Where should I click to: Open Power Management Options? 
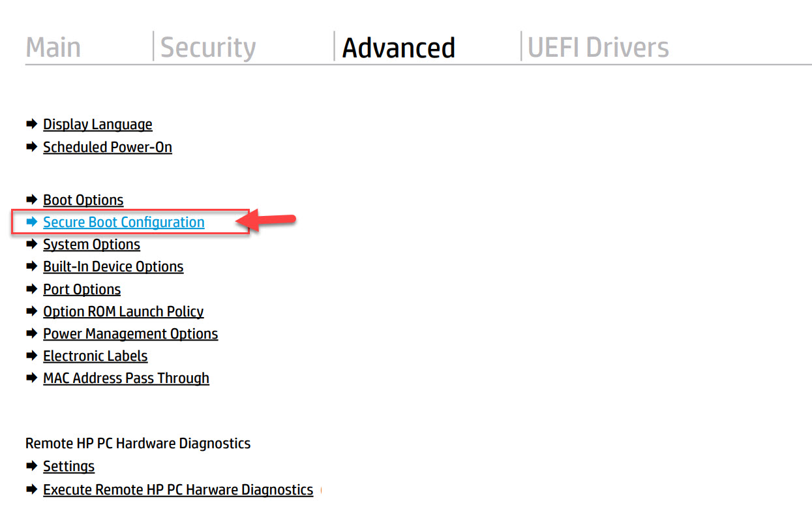(x=130, y=333)
